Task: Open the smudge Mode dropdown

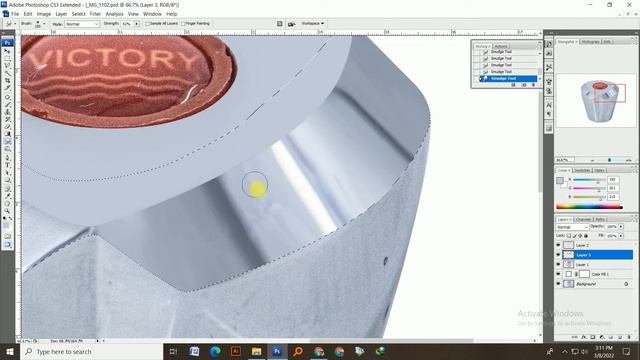Action: coord(82,24)
